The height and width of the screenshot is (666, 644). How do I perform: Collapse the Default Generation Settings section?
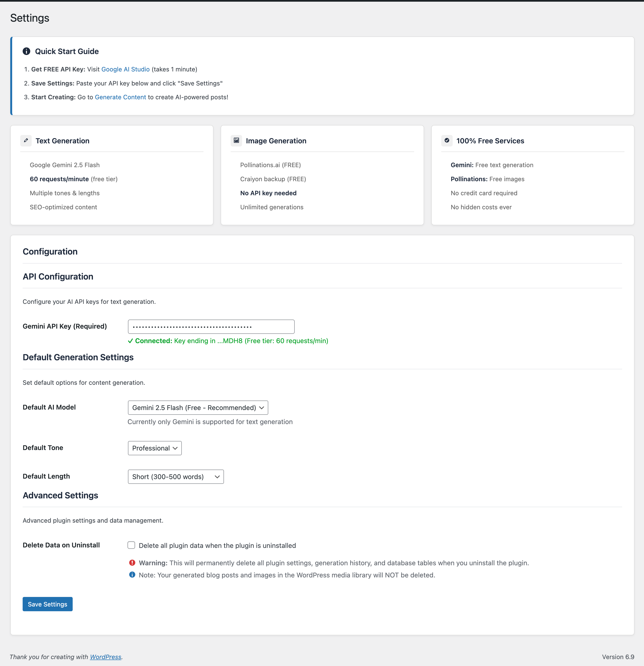(x=78, y=357)
